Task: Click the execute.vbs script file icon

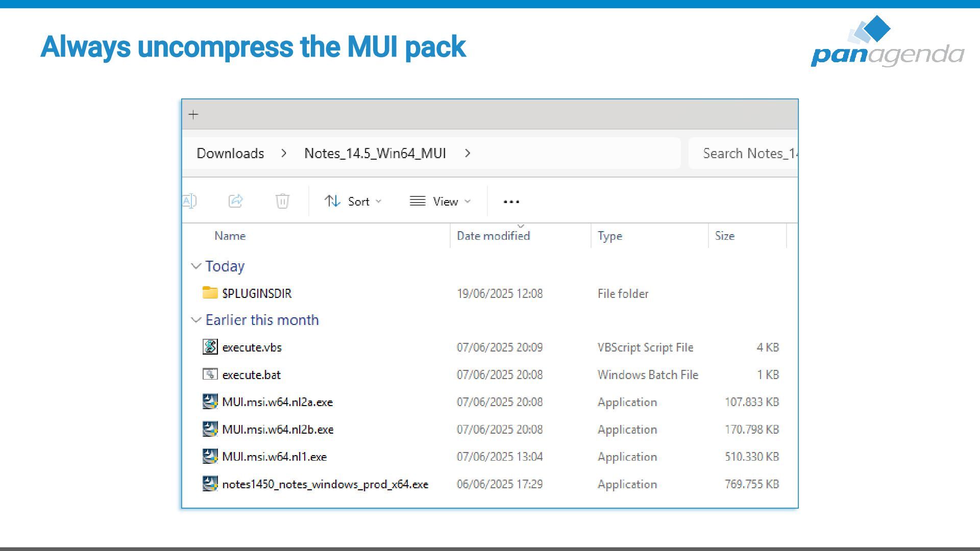Action: [210, 347]
